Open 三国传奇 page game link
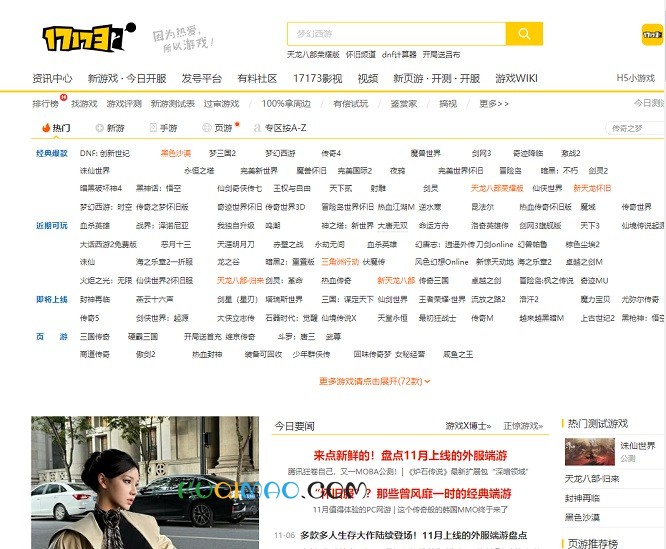This screenshot has width=666, height=549. click(x=95, y=337)
